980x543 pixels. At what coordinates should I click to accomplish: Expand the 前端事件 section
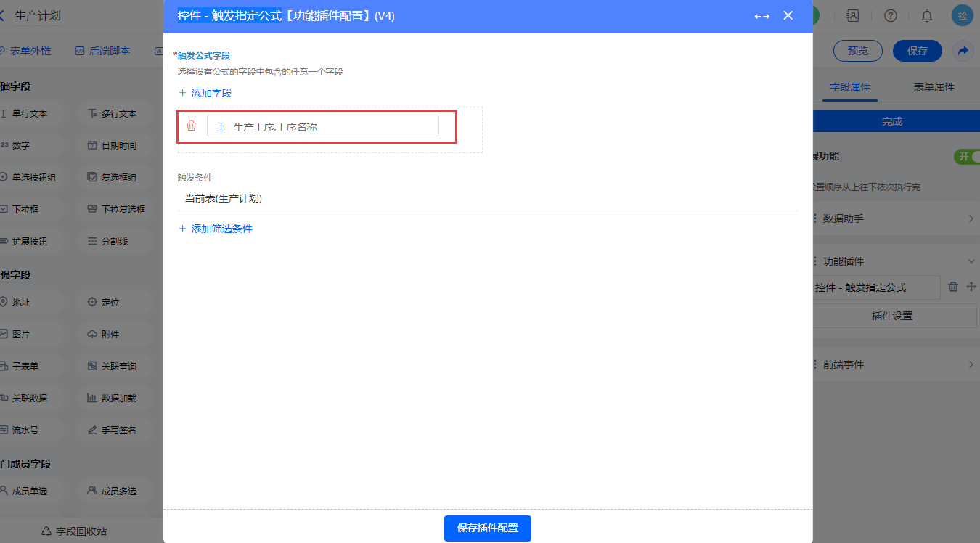[x=893, y=364]
